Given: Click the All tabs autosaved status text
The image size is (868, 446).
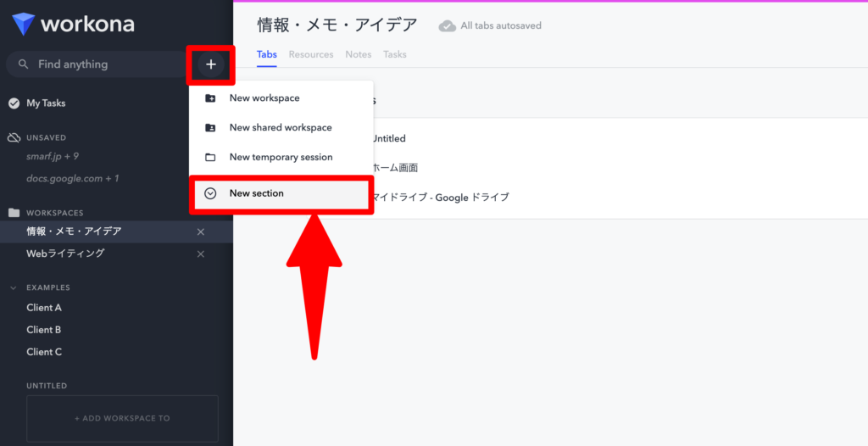Looking at the screenshot, I should 501,25.
